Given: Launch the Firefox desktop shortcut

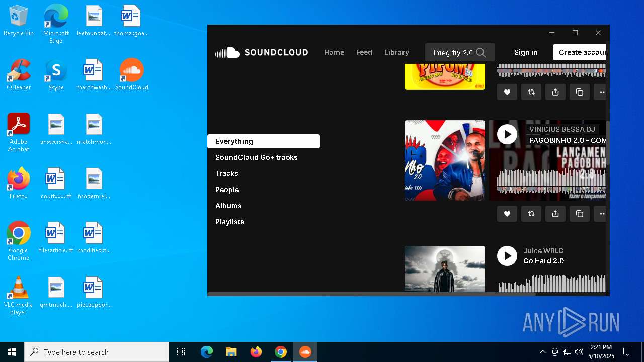Looking at the screenshot, I should click(x=19, y=183).
